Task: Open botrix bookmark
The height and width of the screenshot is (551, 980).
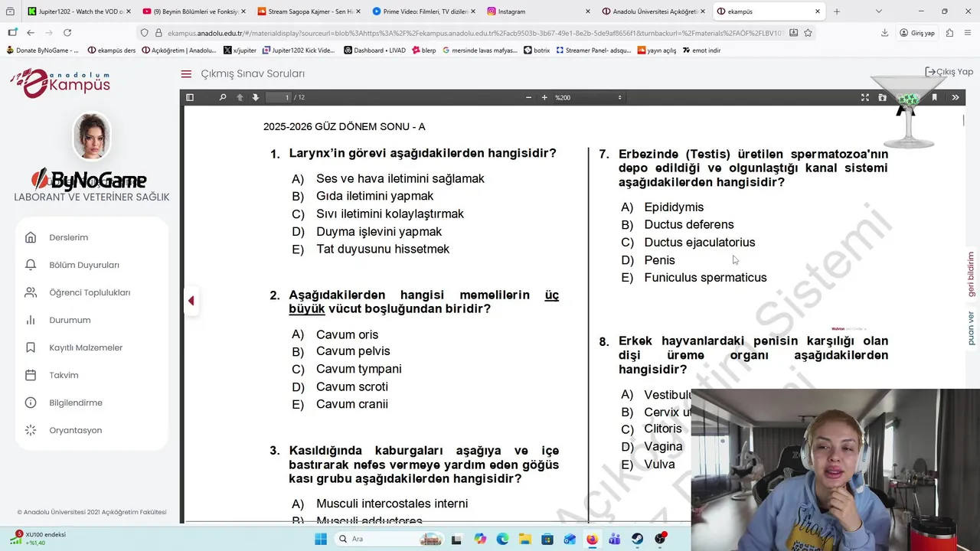Action: click(537, 51)
